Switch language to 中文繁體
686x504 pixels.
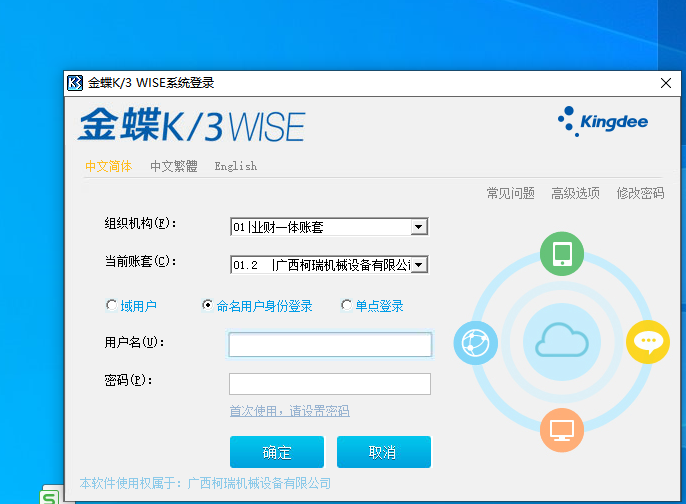(174, 166)
